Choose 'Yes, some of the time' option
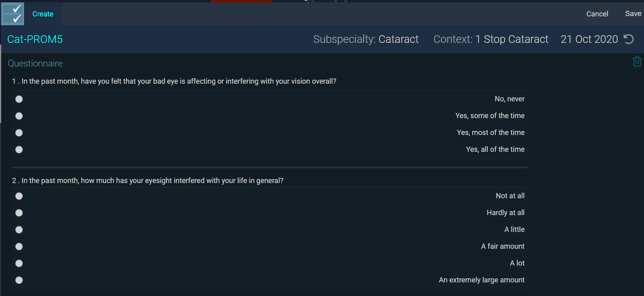Viewport: 644px width, 296px height. point(19,116)
